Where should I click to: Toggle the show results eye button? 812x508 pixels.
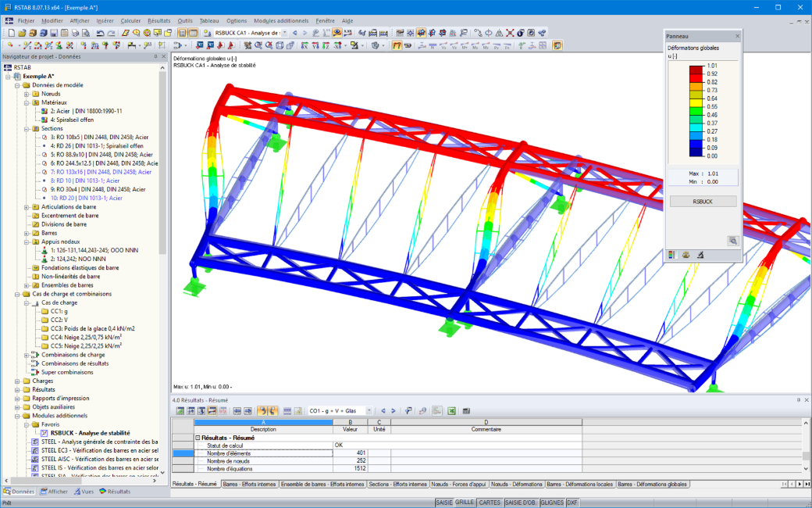pyautogui.click(x=337, y=33)
